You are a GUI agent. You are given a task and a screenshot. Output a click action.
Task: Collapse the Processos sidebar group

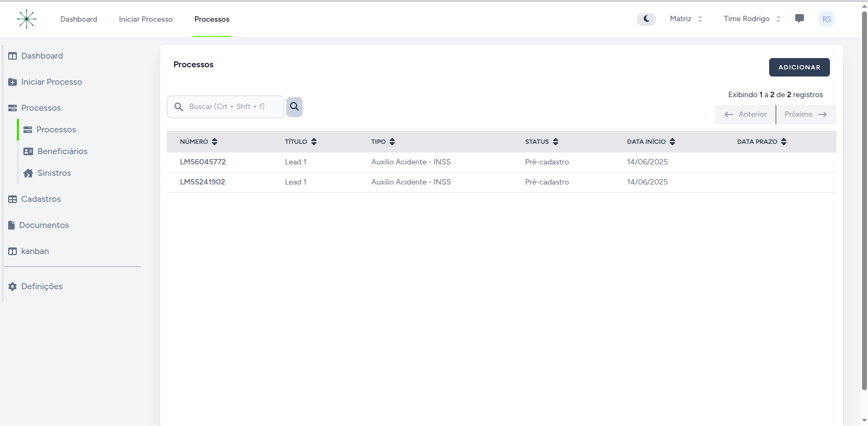click(35, 108)
